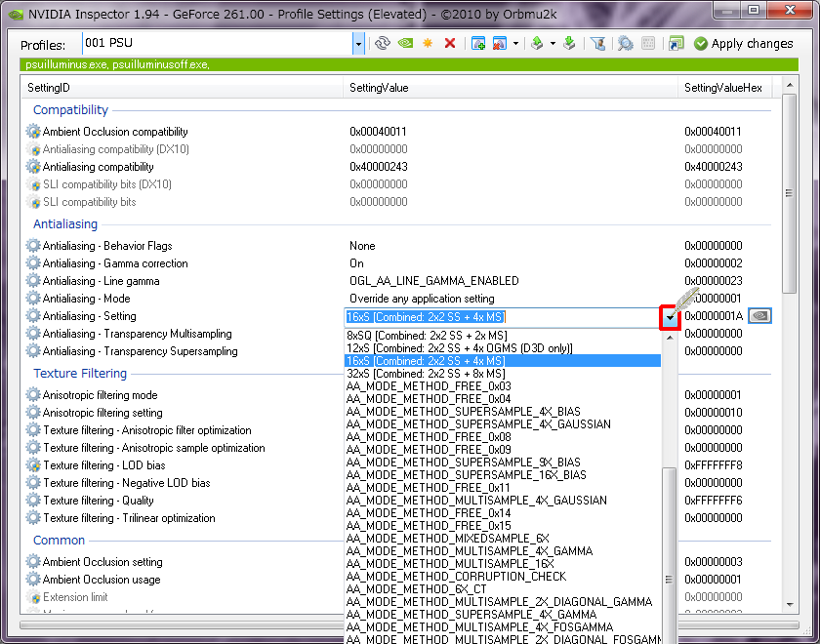Click the SettingValue column header
Image resolution: width=820 pixels, height=644 pixels.
[x=511, y=87]
